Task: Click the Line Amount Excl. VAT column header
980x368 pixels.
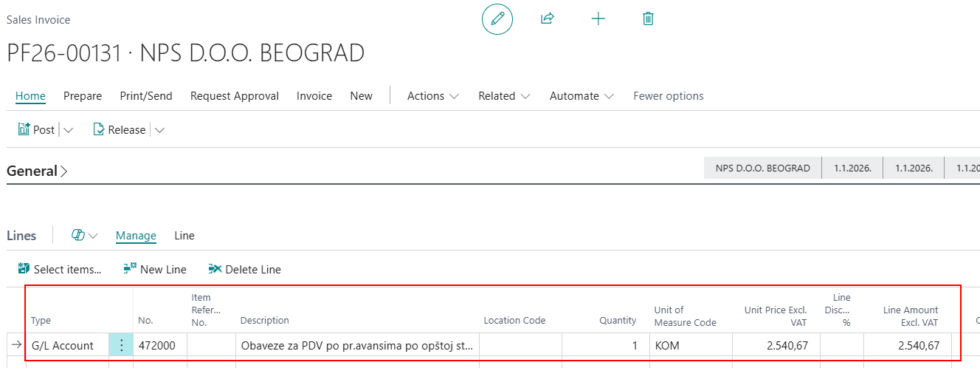Action: [x=911, y=316]
